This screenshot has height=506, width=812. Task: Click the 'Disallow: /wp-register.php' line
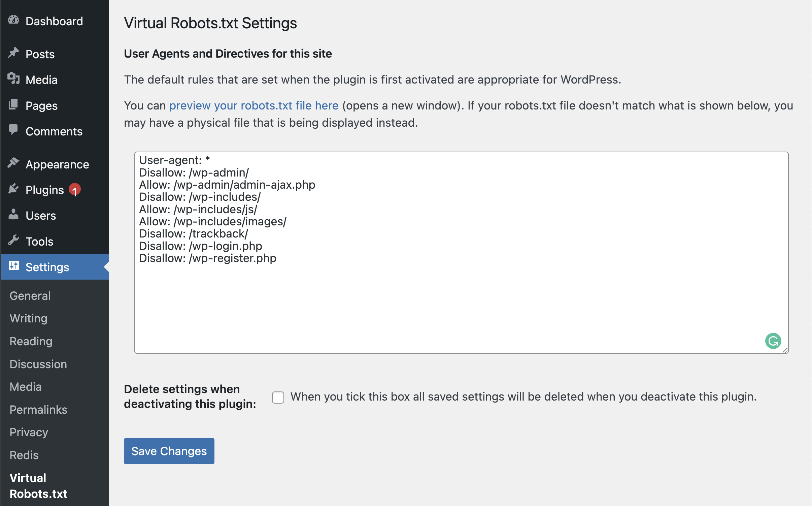[x=208, y=258]
